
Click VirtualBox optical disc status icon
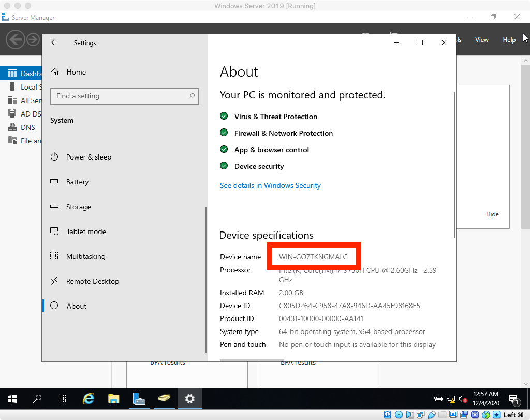(399, 415)
